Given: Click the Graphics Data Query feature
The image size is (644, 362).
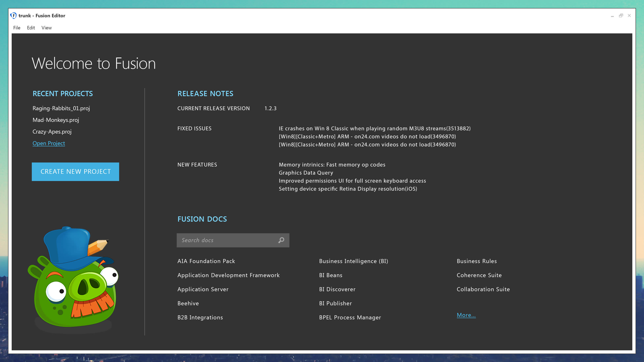Looking at the screenshot, I should [306, 173].
